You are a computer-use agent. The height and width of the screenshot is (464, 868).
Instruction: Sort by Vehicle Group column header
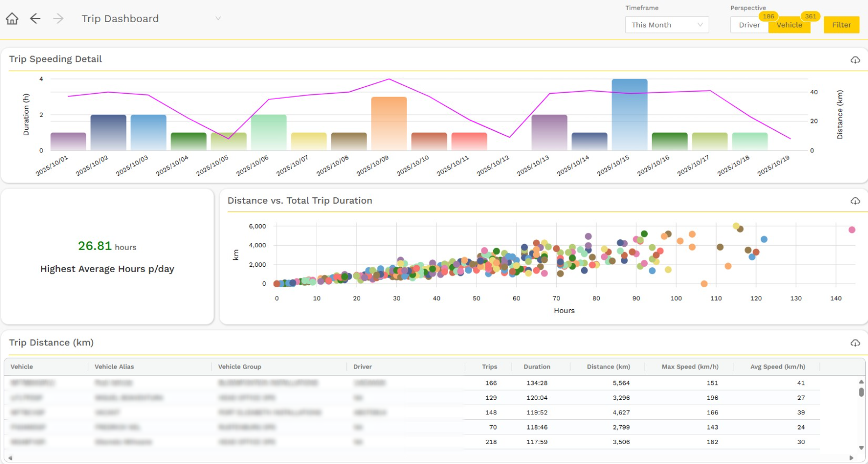point(240,367)
